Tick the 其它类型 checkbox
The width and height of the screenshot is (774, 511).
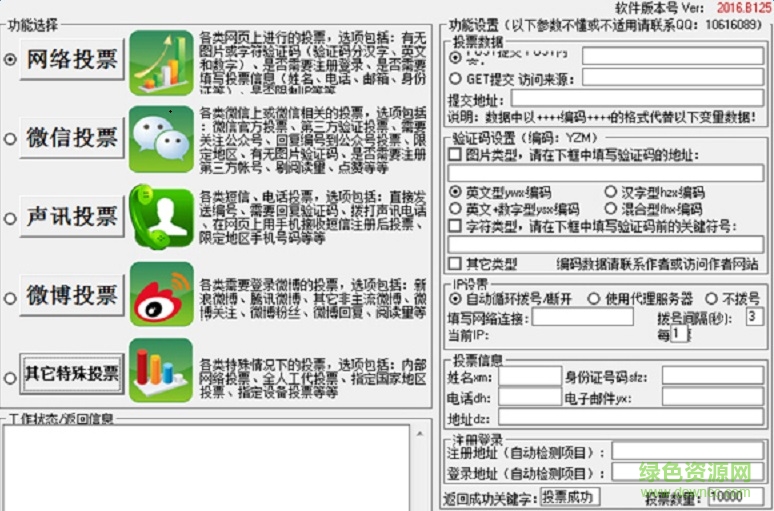pyautogui.click(x=455, y=263)
